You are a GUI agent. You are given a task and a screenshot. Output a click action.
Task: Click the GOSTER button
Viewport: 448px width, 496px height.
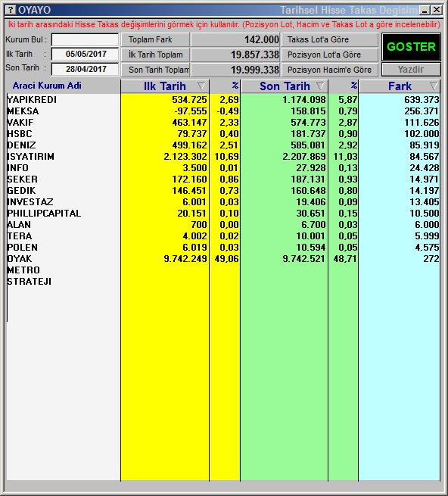pos(411,47)
